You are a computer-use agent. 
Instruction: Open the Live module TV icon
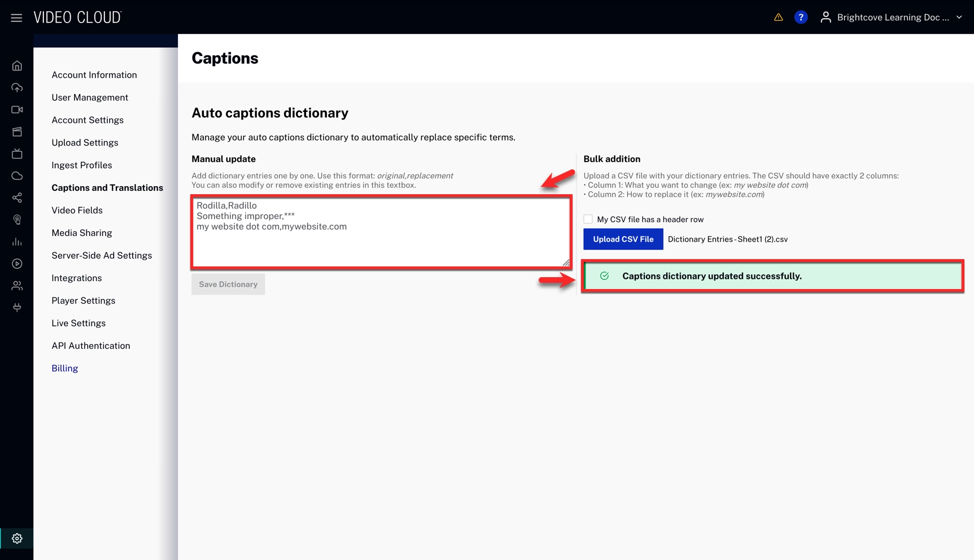(x=17, y=154)
